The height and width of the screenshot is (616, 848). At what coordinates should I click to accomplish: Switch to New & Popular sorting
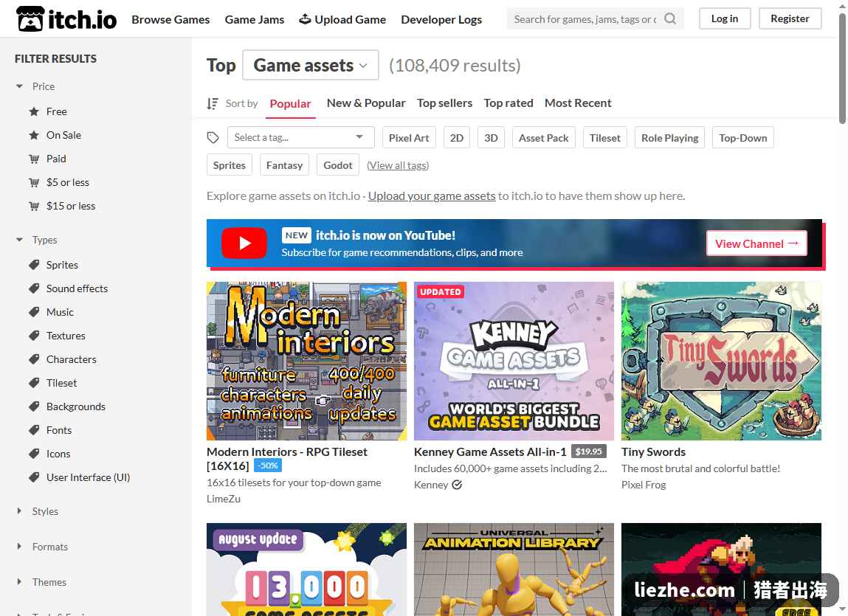point(366,103)
